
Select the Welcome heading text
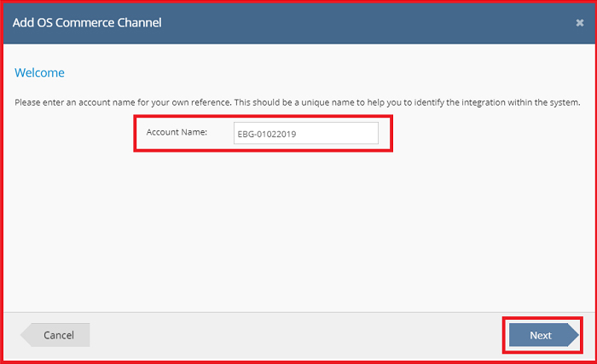click(x=39, y=72)
